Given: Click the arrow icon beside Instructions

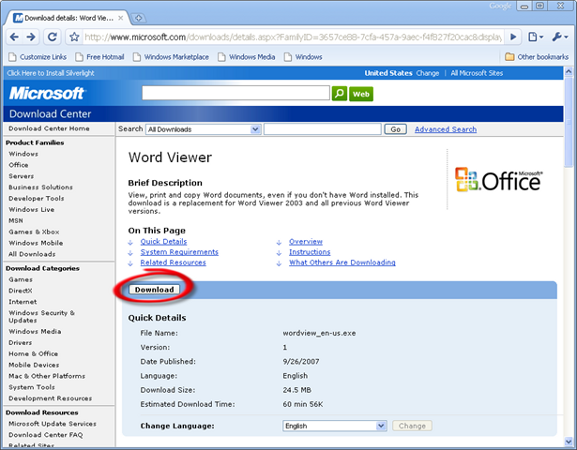Looking at the screenshot, I should pos(279,253).
